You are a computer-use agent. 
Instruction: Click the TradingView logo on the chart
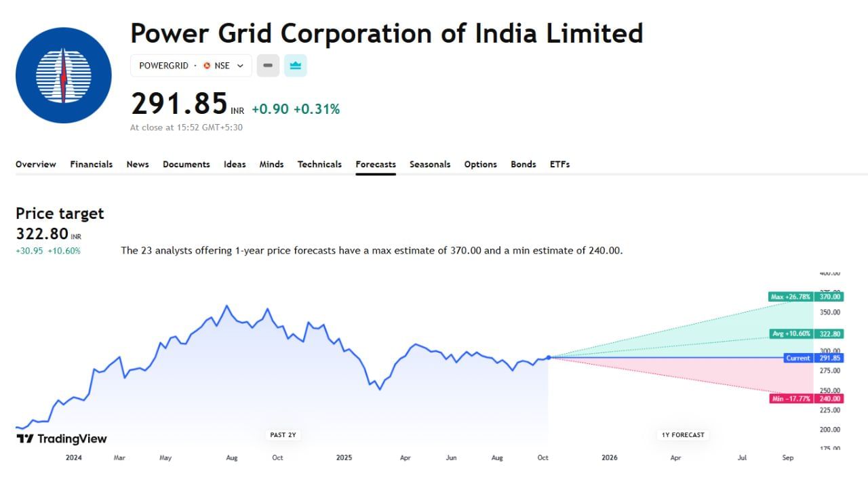(x=61, y=439)
